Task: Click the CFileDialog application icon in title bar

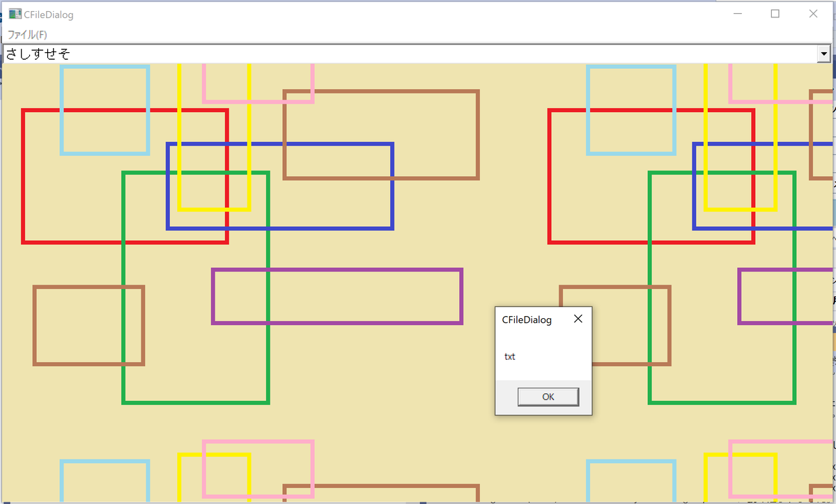Action: pos(15,14)
